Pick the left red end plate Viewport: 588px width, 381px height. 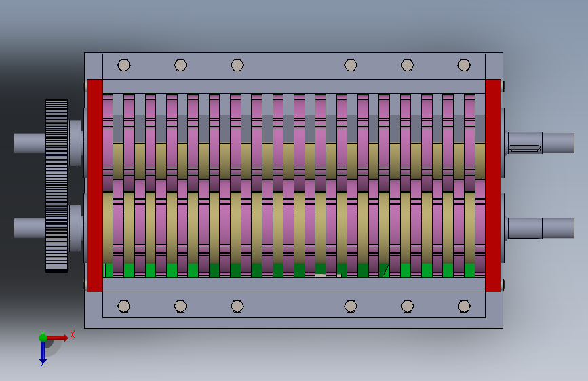95,186
